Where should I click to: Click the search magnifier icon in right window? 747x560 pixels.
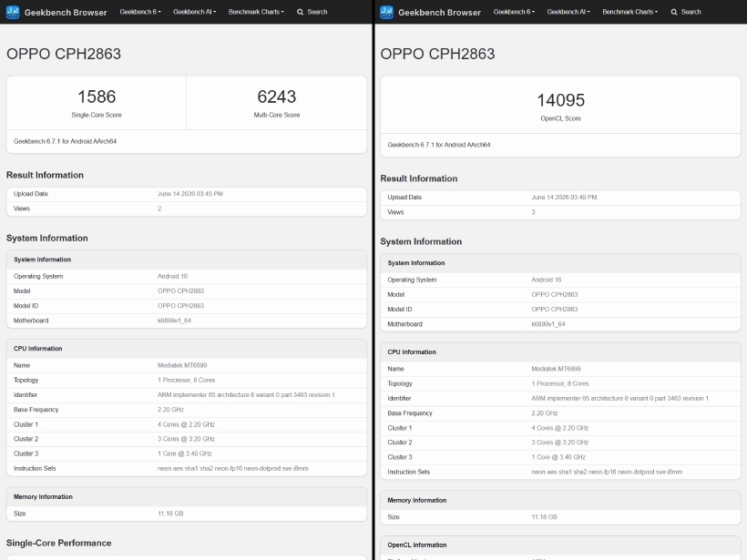pos(674,12)
